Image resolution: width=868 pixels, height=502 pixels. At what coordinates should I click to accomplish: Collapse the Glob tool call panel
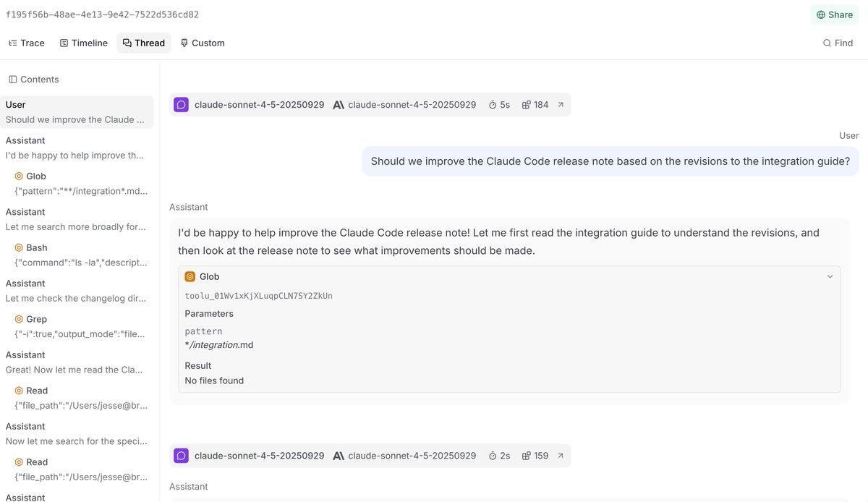coord(830,276)
